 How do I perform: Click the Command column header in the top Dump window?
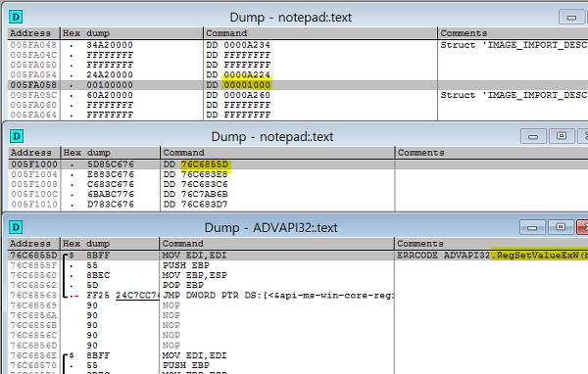(320, 33)
